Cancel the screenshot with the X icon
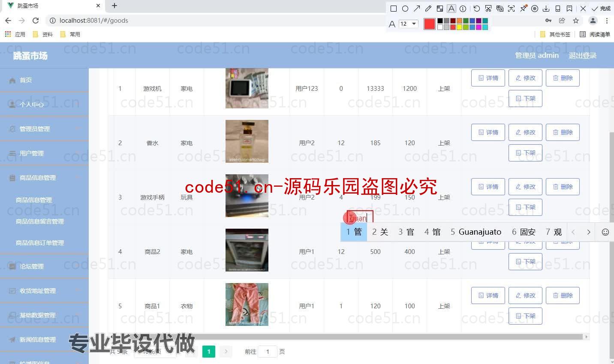 [x=583, y=9]
